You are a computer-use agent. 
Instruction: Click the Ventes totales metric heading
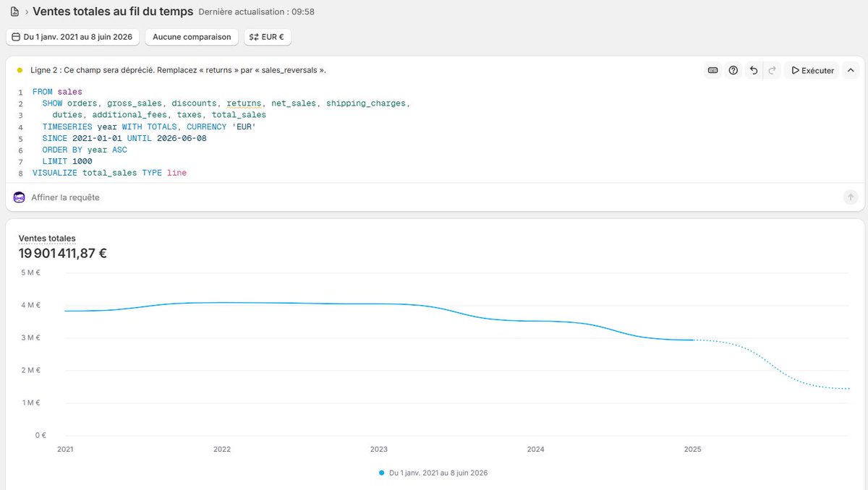47,238
